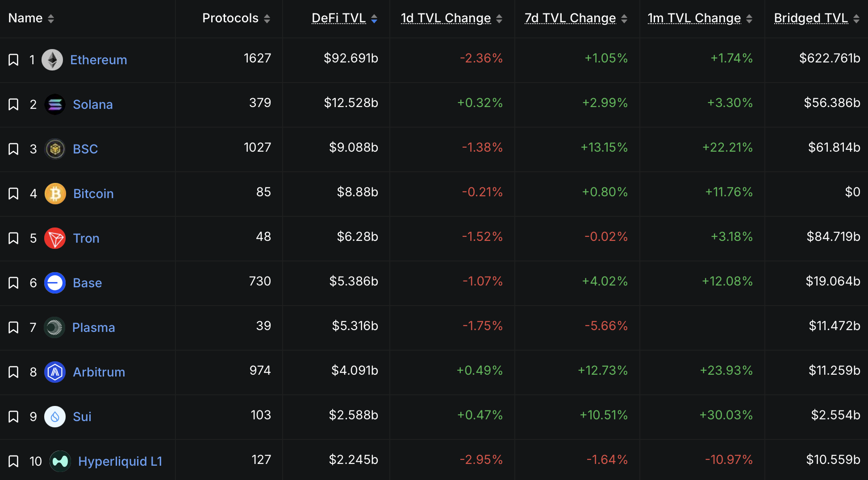This screenshot has width=868, height=480.
Task: Bookmark the Hyperliquid L1 chain
Action: click(13, 461)
